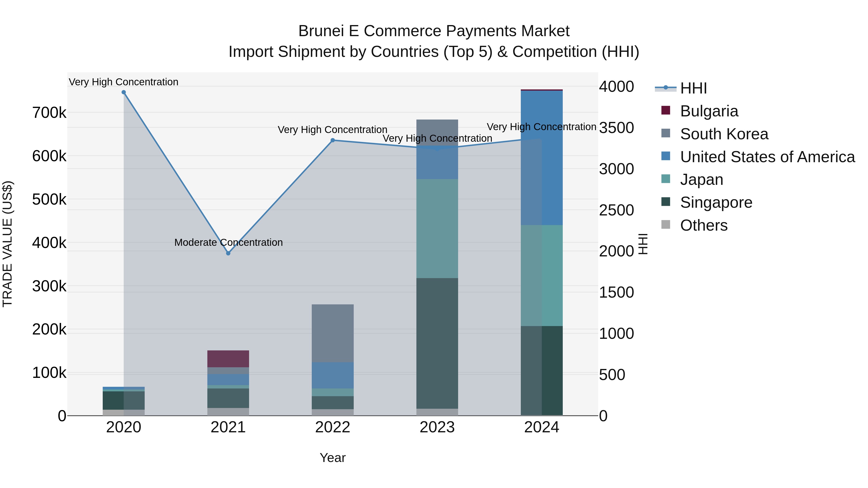The height and width of the screenshot is (488, 868).
Task: Click the Singapore dark green swatch
Action: click(666, 202)
